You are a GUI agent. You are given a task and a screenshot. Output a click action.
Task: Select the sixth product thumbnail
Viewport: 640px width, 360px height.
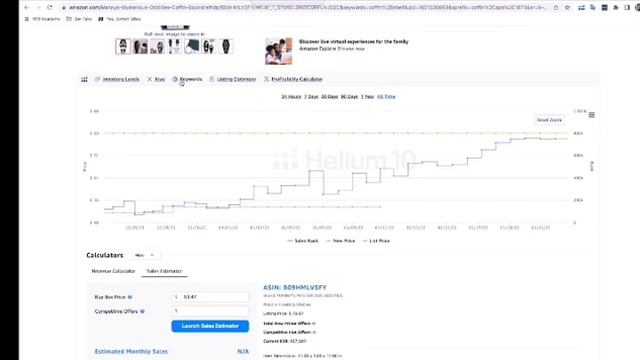point(209,47)
